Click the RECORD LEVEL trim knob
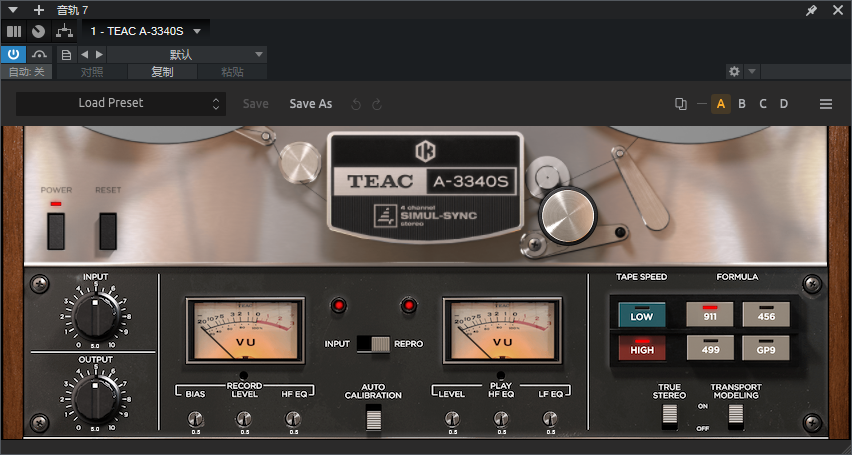The image size is (852, 455). [x=244, y=419]
